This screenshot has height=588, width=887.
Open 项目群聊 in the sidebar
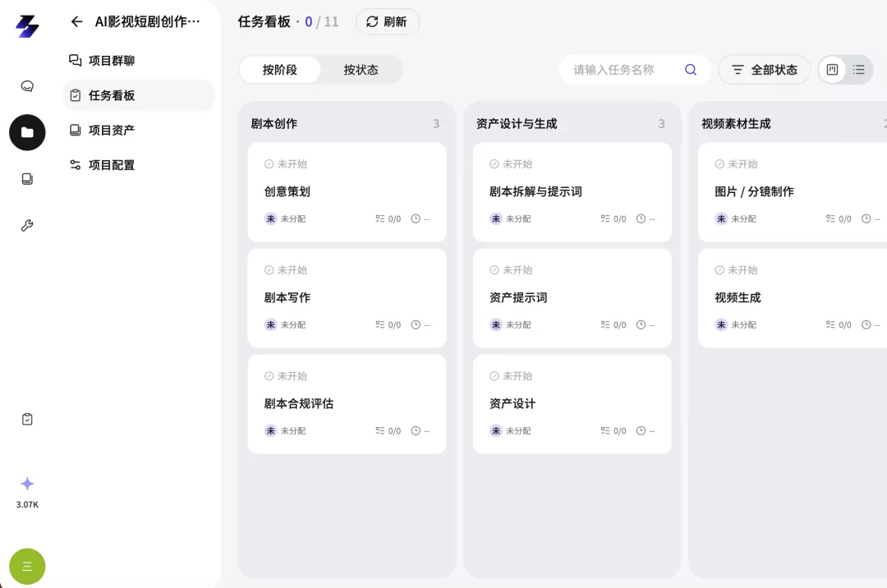(x=138, y=61)
